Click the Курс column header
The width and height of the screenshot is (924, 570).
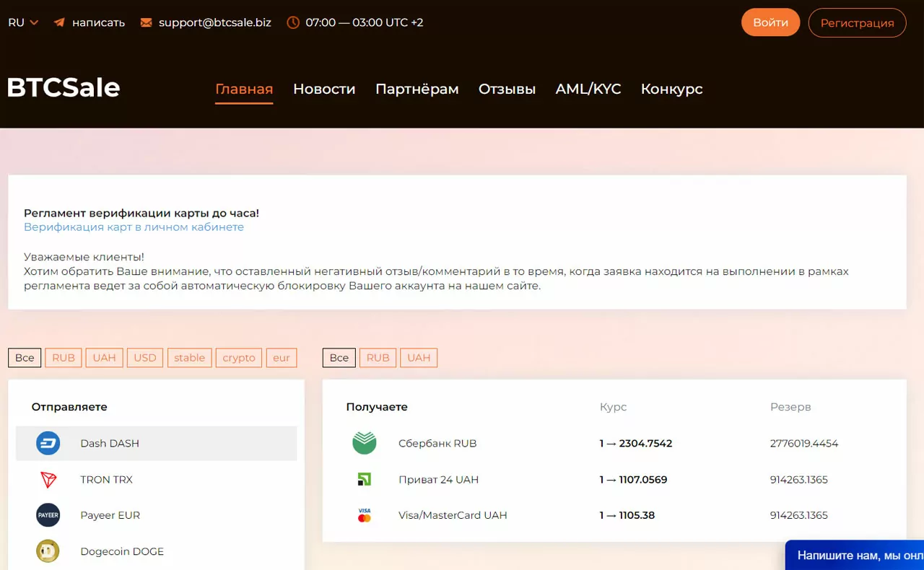[613, 407]
